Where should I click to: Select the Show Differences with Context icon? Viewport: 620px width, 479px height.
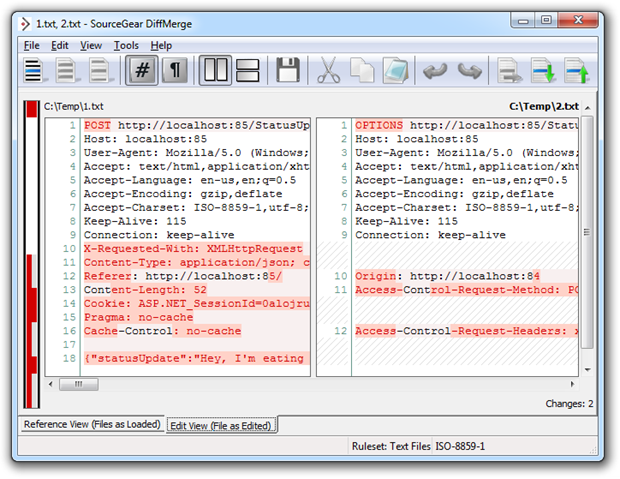pos(99,70)
